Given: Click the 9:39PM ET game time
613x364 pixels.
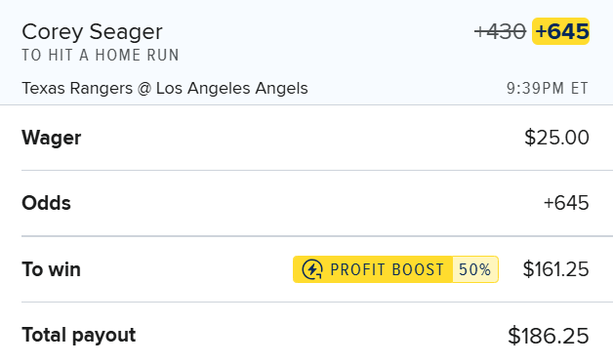Looking at the screenshot, I should click(x=548, y=89).
